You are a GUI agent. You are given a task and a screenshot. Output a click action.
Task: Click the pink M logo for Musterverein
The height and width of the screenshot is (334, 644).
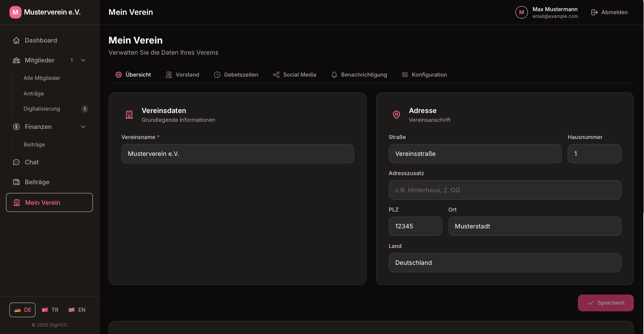(16, 12)
